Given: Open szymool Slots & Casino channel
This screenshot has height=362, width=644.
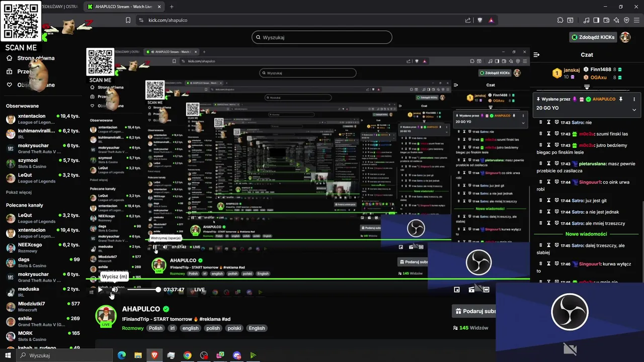Looking at the screenshot, I should tap(43, 163).
